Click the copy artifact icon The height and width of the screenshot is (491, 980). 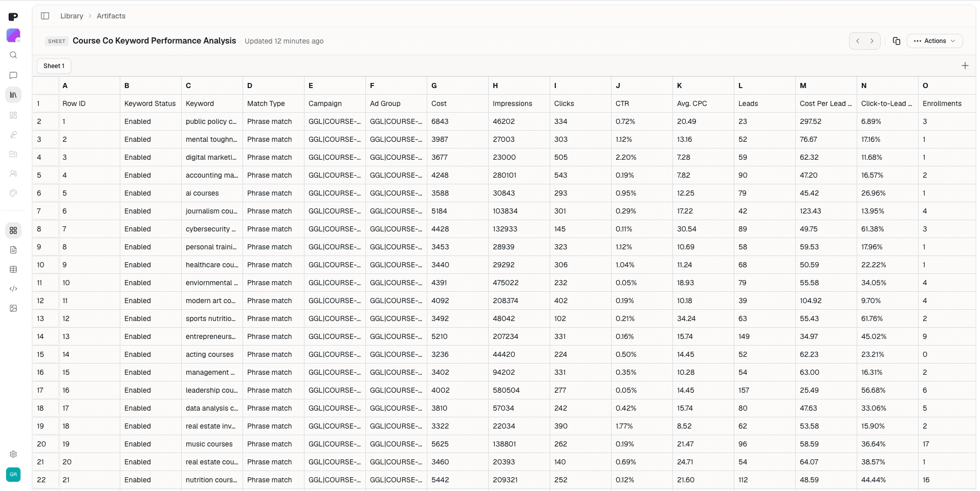click(896, 41)
